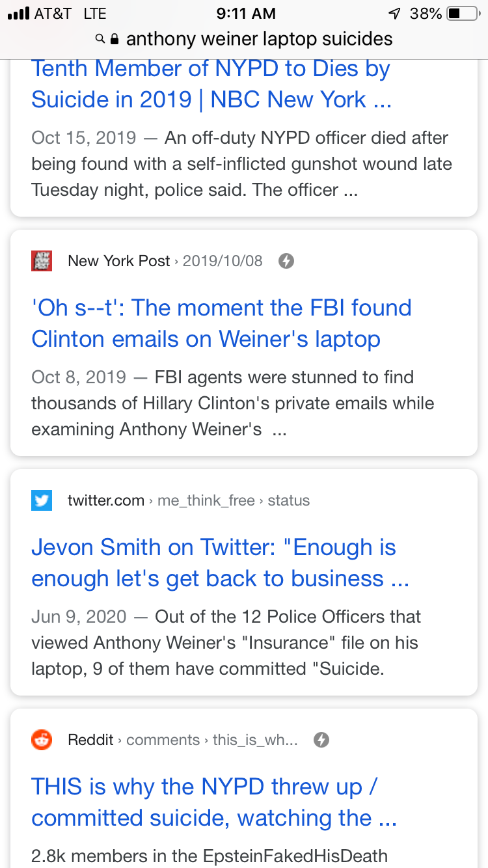Tap the AMP lightning icon on Reddit result
This screenshot has height=868, width=488.
(x=321, y=740)
